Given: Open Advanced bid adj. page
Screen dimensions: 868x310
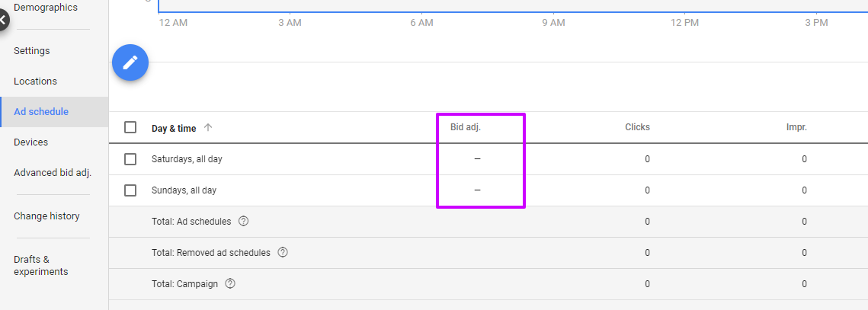Looking at the screenshot, I should pyautogui.click(x=53, y=173).
